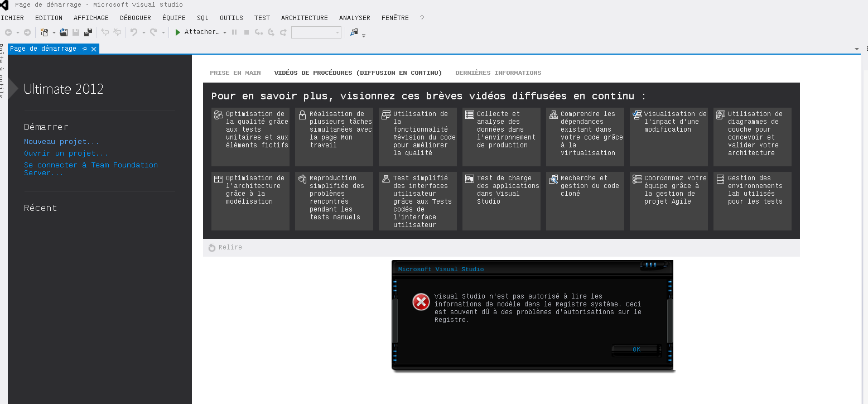Click the Step Into debug icon
The width and height of the screenshot is (868, 404).
[x=259, y=32]
